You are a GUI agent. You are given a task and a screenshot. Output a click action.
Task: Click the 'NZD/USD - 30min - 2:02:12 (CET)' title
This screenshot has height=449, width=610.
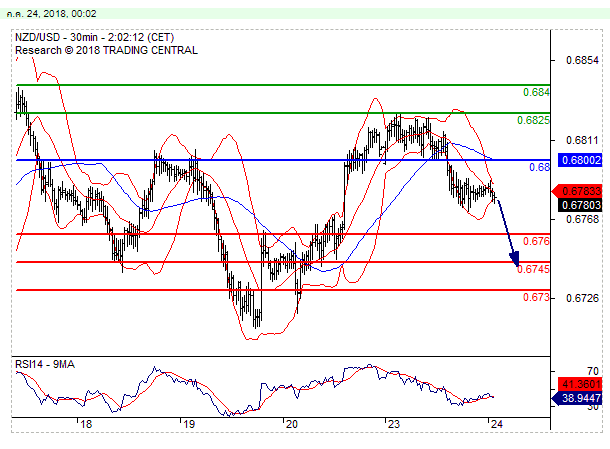pos(95,37)
